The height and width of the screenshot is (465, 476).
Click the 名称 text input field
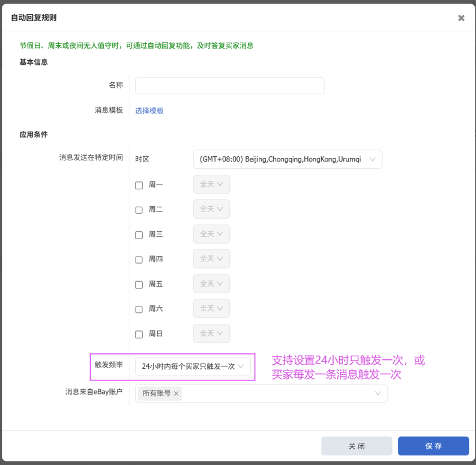[x=229, y=85]
